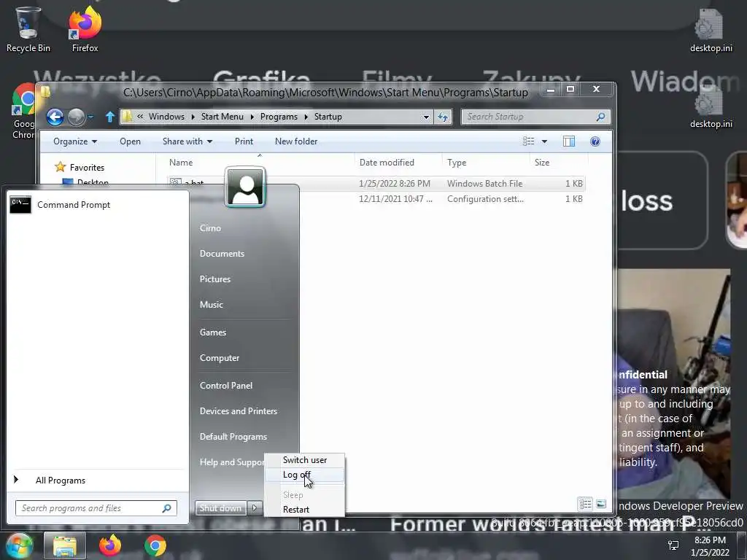Open Google Chrome desktop shortcut

24,112
